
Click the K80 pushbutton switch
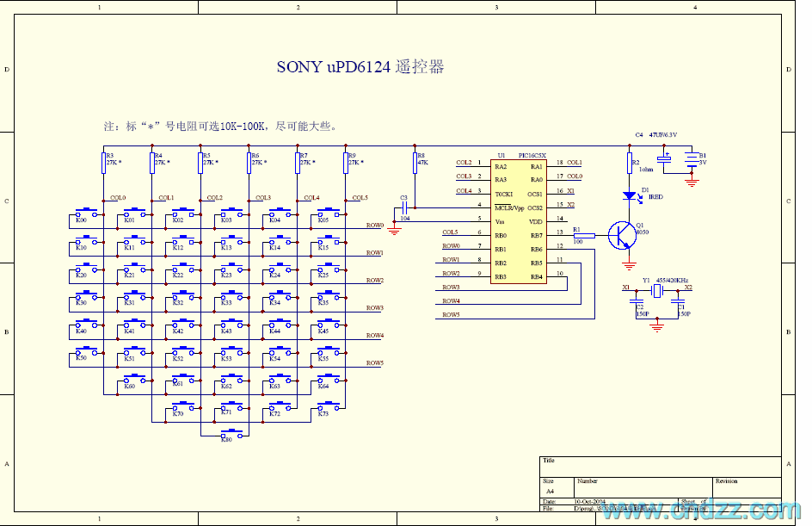(231, 433)
